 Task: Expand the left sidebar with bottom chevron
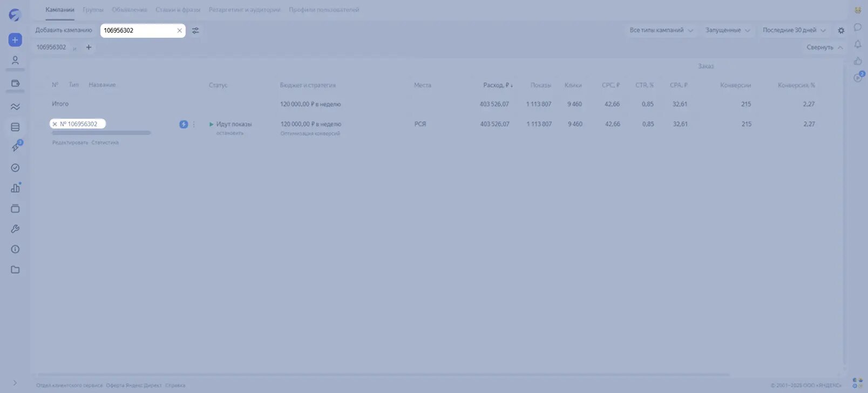click(x=15, y=383)
